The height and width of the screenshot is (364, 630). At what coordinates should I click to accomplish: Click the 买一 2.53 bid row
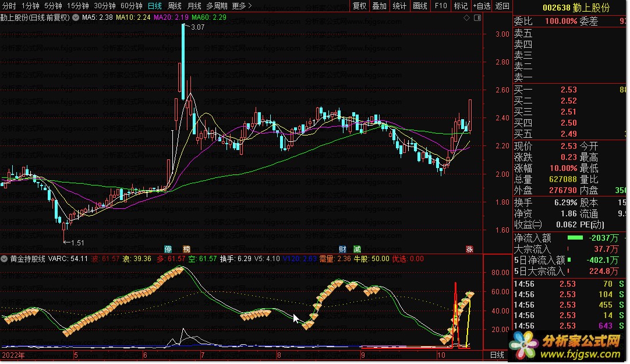[x=569, y=90]
